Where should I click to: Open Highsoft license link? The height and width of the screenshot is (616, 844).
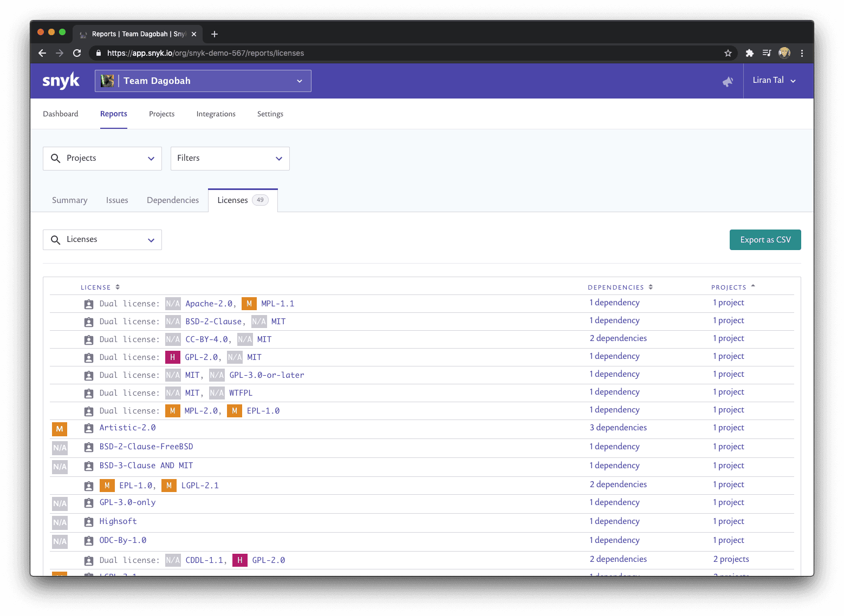coord(118,521)
